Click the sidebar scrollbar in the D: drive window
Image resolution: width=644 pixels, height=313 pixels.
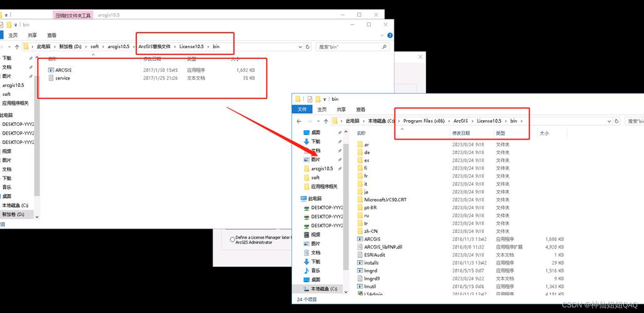[x=37, y=136]
